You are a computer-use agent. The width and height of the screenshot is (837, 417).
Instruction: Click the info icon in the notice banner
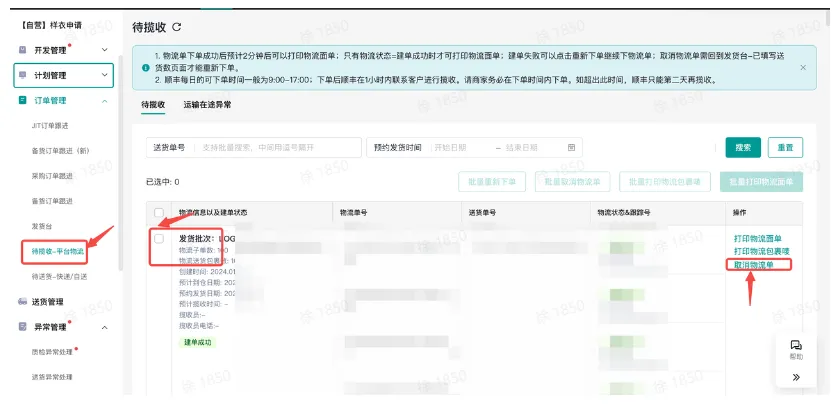(x=145, y=68)
